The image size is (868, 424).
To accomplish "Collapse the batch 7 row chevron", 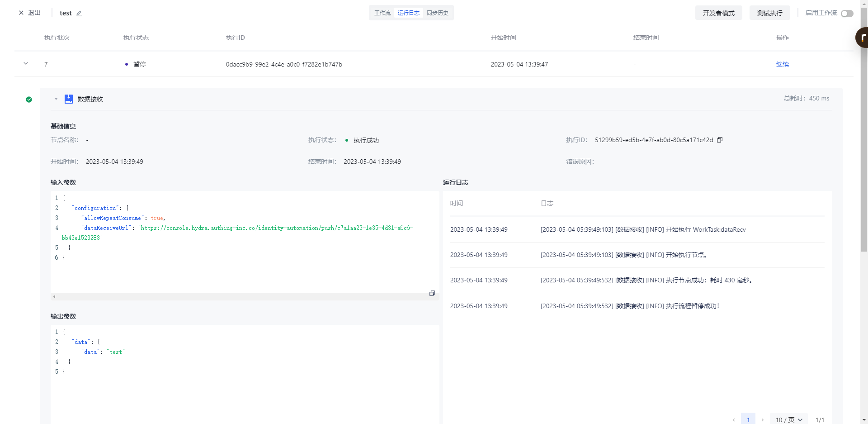I will tap(26, 64).
